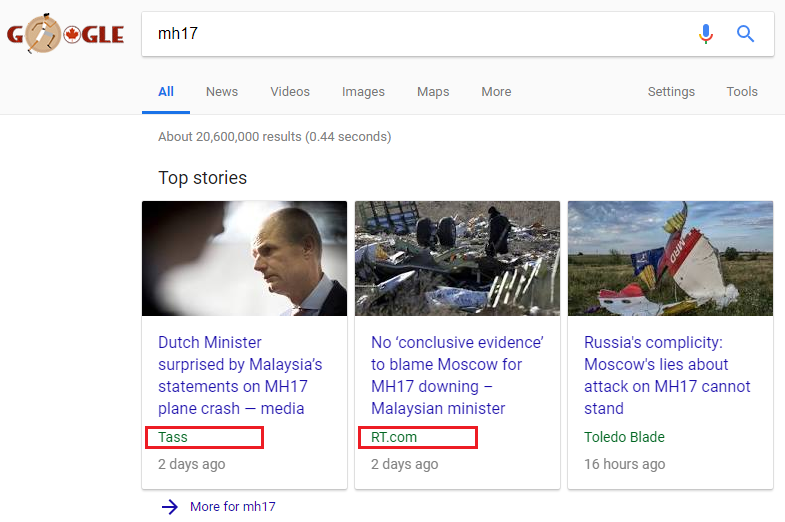
Task: Click the Toledo Blade source label
Action: coord(624,437)
